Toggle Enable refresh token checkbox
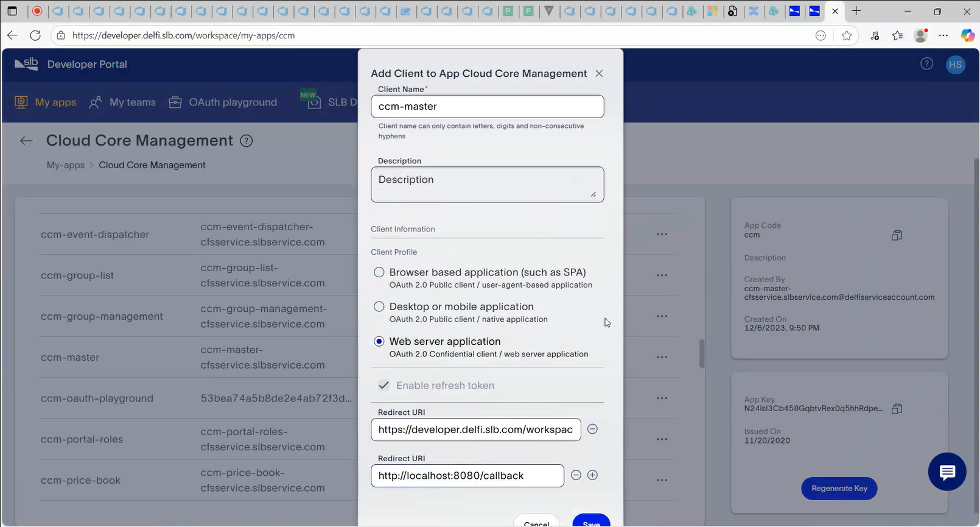Image resolution: width=980 pixels, height=527 pixels. coord(384,385)
